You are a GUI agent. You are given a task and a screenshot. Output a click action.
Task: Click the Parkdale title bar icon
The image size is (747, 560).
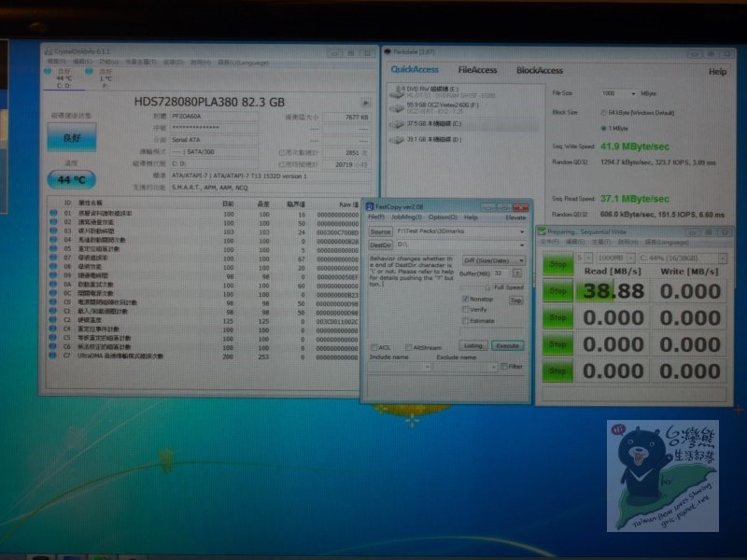pyautogui.click(x=388, y=51)
